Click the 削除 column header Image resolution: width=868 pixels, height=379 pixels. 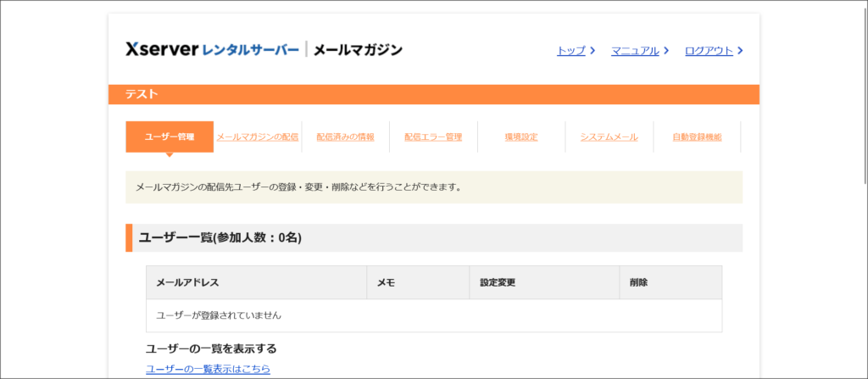638,282
